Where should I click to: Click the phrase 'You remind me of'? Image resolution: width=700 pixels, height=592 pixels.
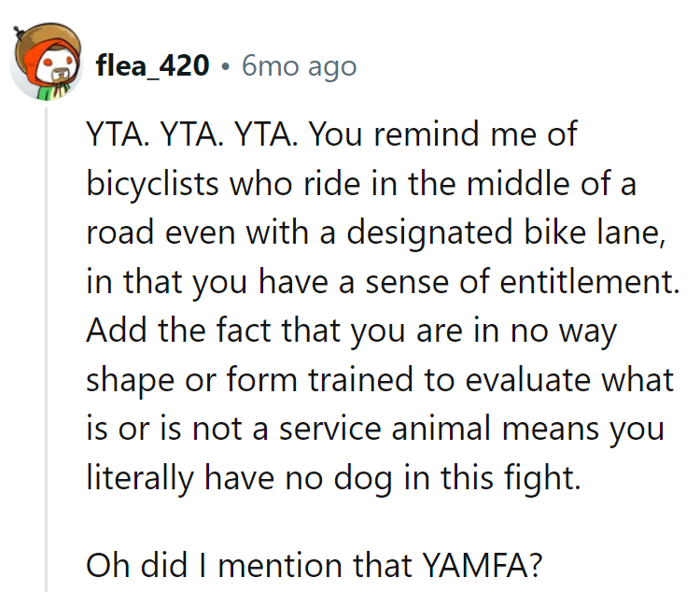tap(442, 134)
